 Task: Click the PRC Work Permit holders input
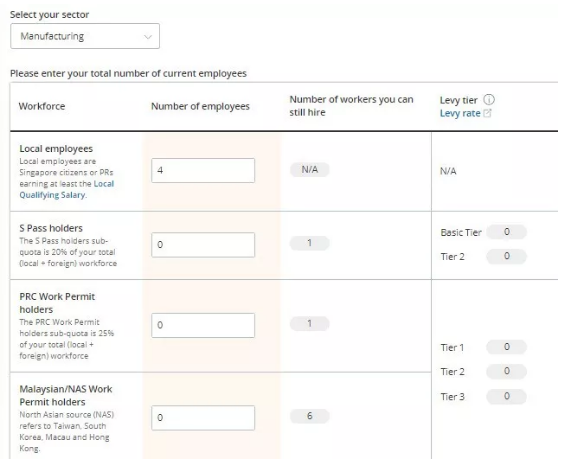tap(203, 325)
